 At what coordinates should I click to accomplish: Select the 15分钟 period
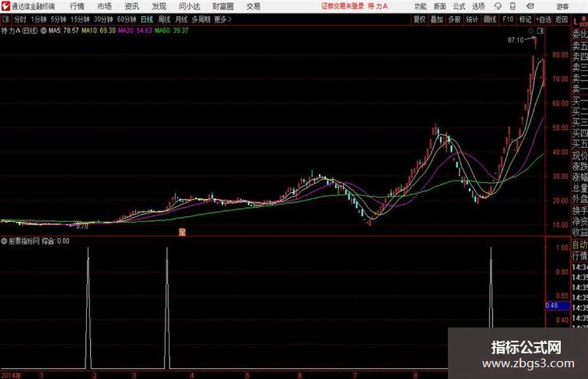pyautogui.click(x=80, y=19)
